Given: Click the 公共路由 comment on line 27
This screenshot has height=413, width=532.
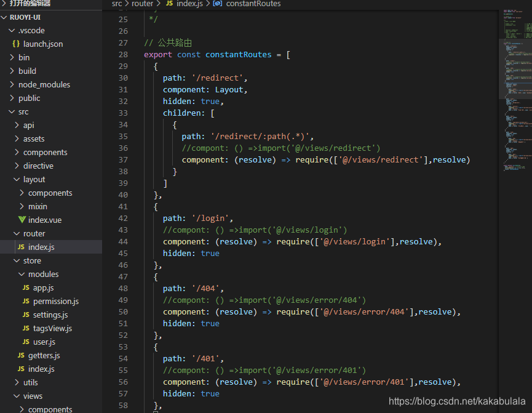Looking at the screenshot, I should point(168,43).
